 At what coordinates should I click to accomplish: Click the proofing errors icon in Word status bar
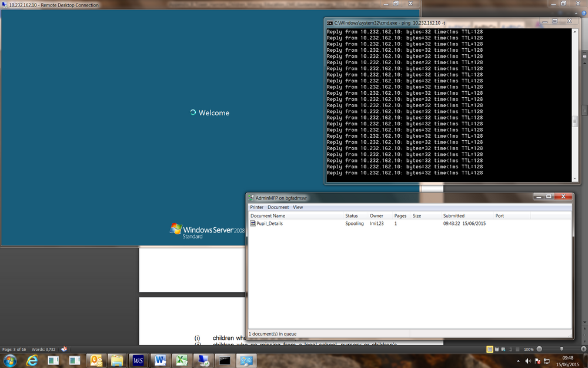64,349
